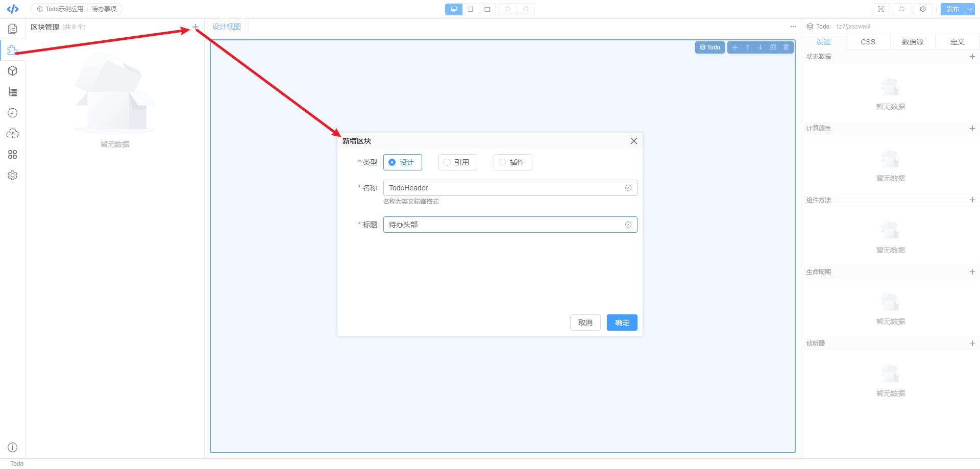Click the 确定 button in dialog

[622, 323]
